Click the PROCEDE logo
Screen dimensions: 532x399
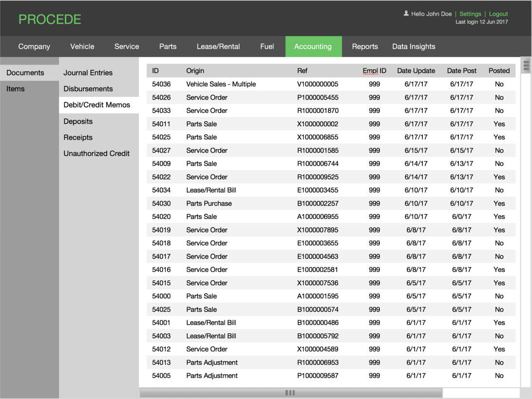(x=50, y=19)
